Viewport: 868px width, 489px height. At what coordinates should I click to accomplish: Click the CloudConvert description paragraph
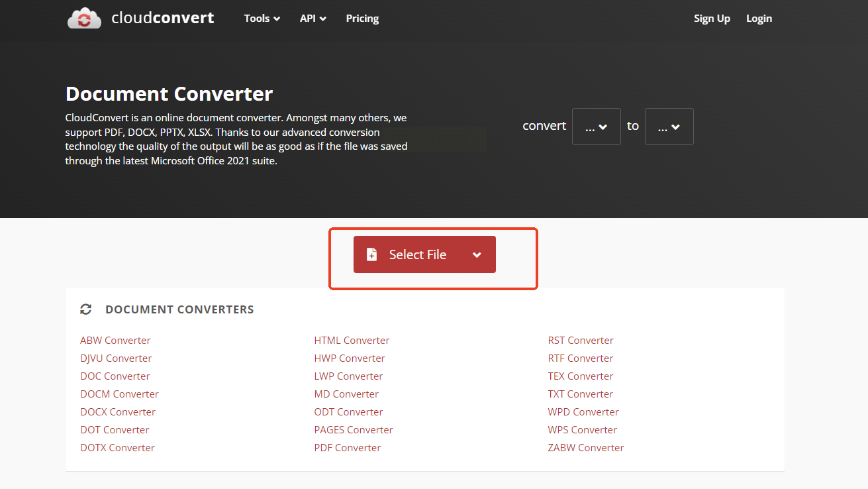point(236,139)
